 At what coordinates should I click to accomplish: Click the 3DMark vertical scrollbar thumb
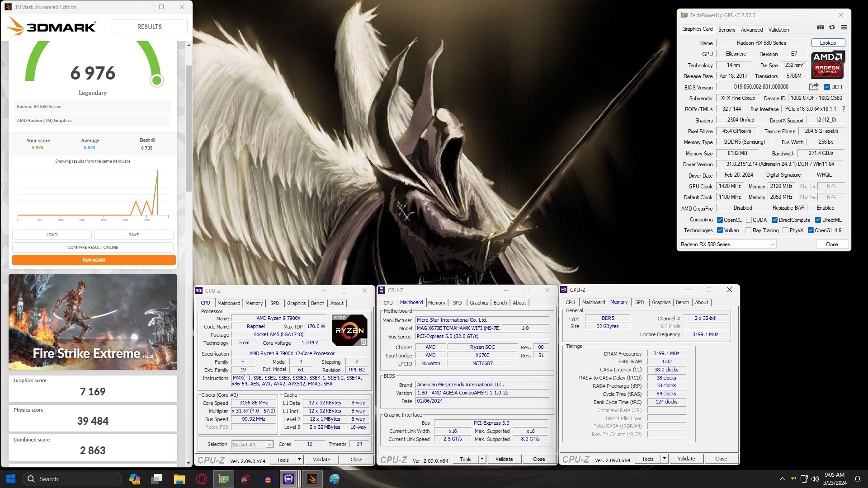click(189, 127)
